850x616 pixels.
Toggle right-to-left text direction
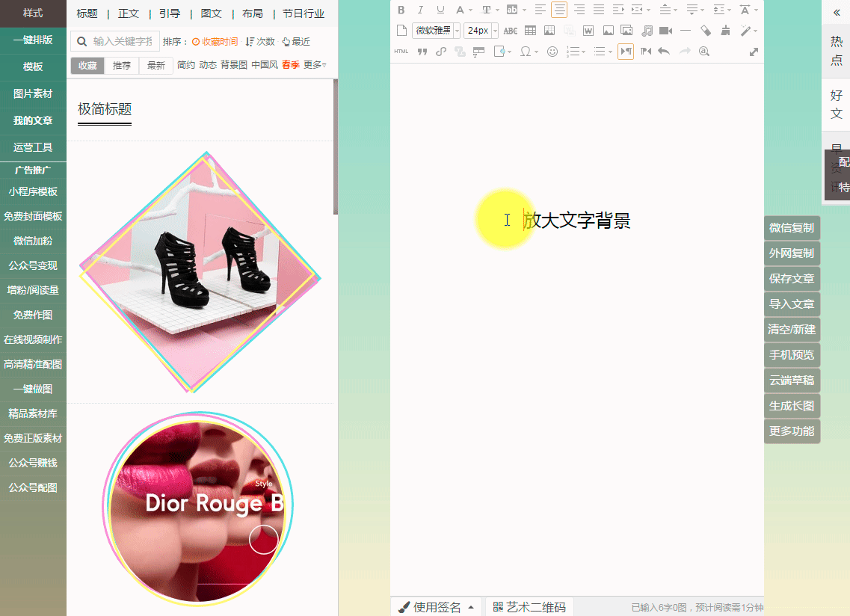pos(645,51)
